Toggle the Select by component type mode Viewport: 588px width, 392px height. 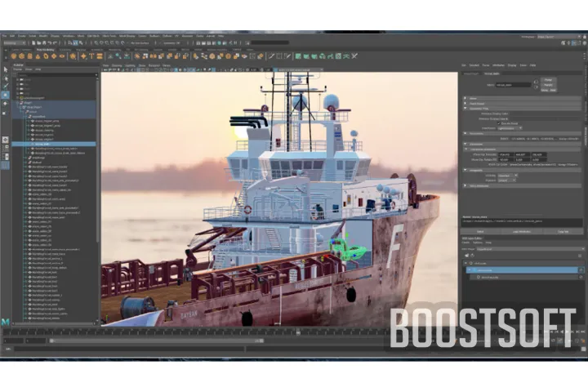coord(81,43)
